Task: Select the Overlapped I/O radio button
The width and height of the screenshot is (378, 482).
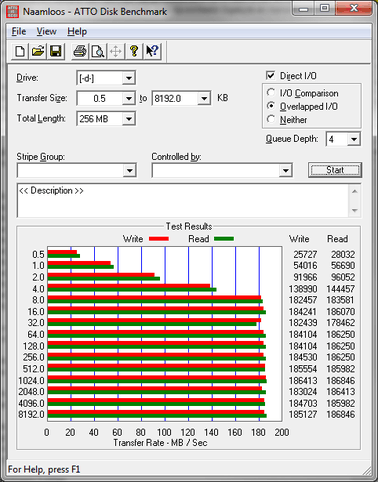Action: coord(271,106)
